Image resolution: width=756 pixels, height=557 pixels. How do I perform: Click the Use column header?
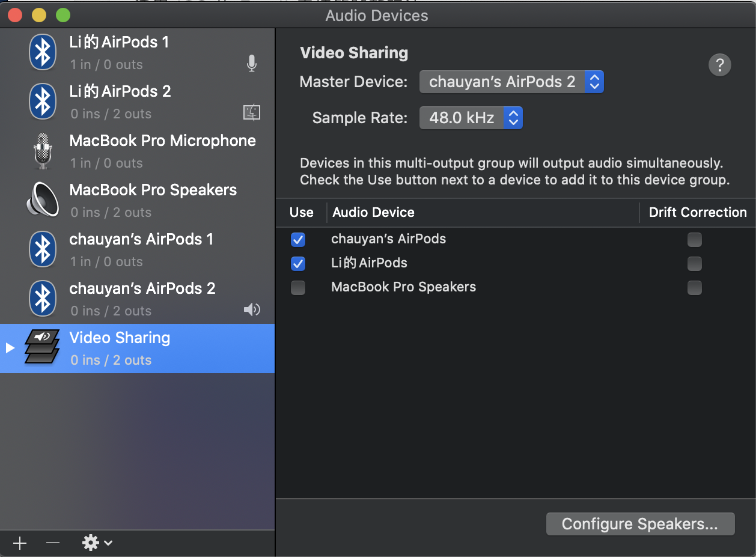click(x=301, y=212)
